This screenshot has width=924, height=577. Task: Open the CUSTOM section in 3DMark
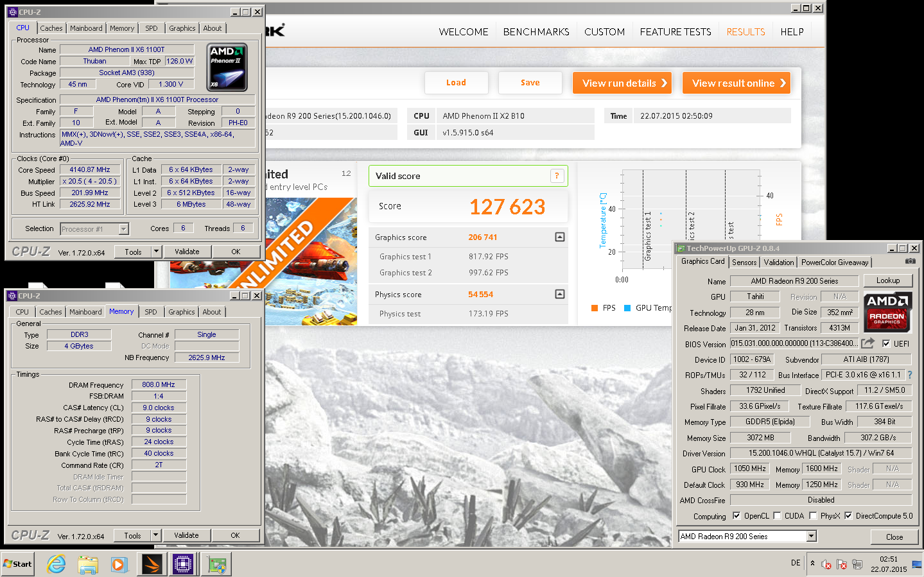604,31
